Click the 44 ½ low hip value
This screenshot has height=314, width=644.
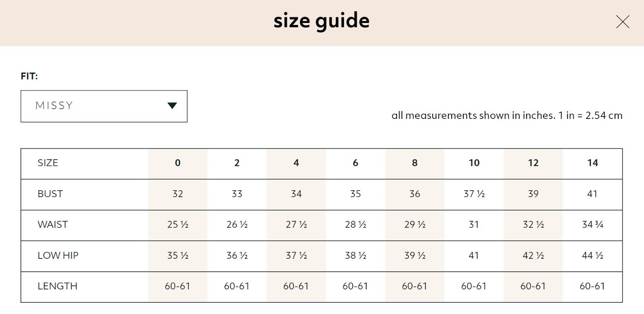point(592,256)
